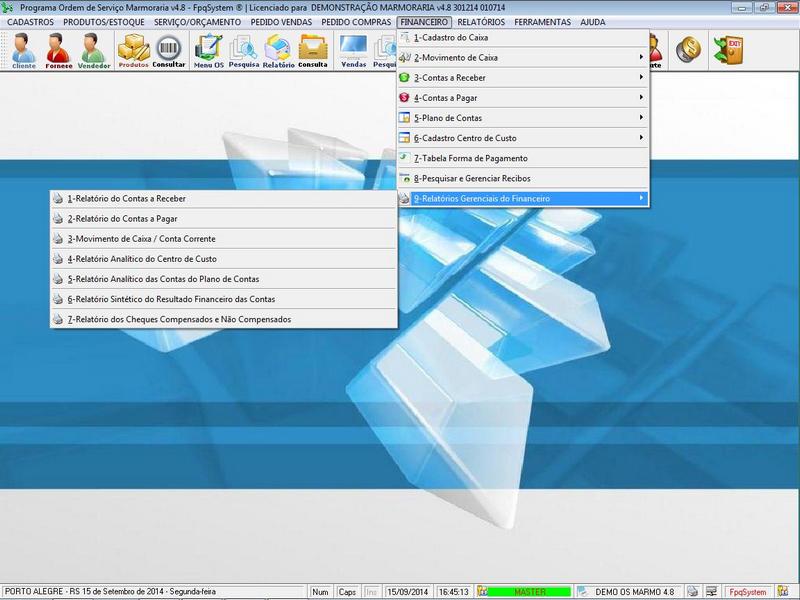The height and width of the screenshot is (600, 800).
Task: Click the FINANCEIRO menu
Action: tap(424, 22)
